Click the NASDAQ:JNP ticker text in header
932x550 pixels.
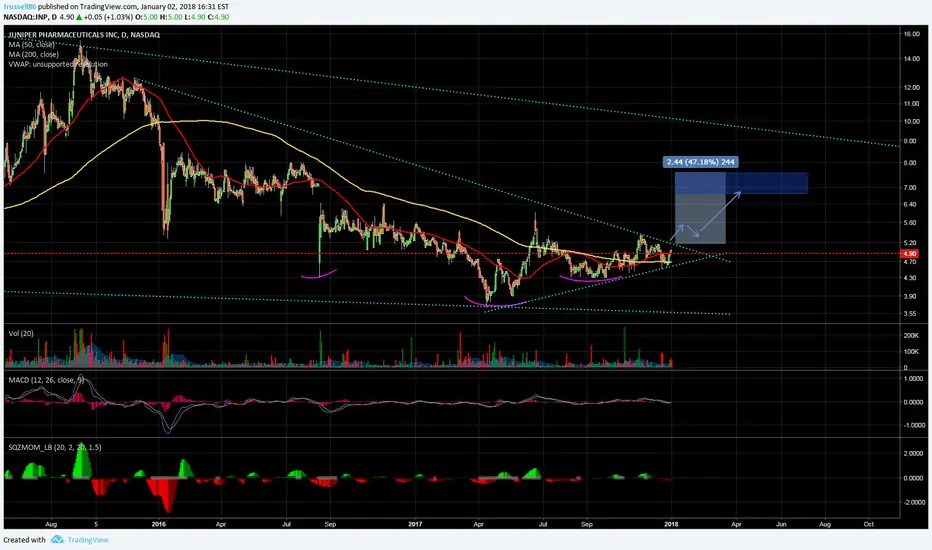pos(26,17)
